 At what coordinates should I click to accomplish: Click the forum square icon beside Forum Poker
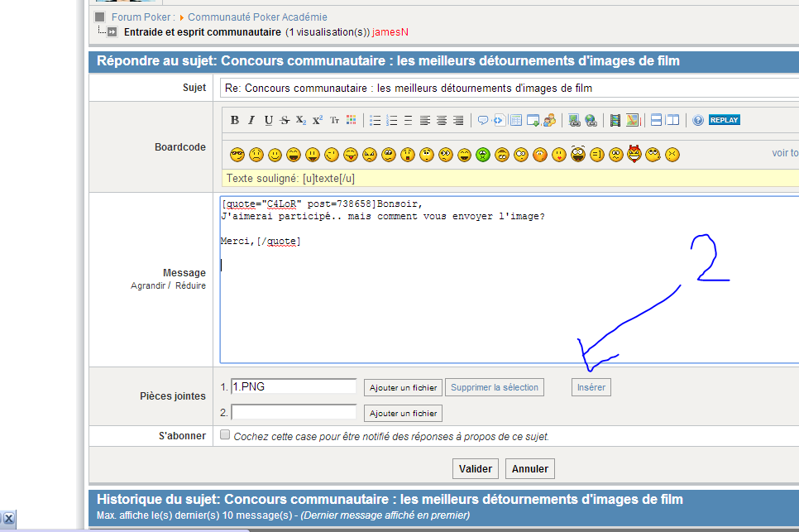100,17
